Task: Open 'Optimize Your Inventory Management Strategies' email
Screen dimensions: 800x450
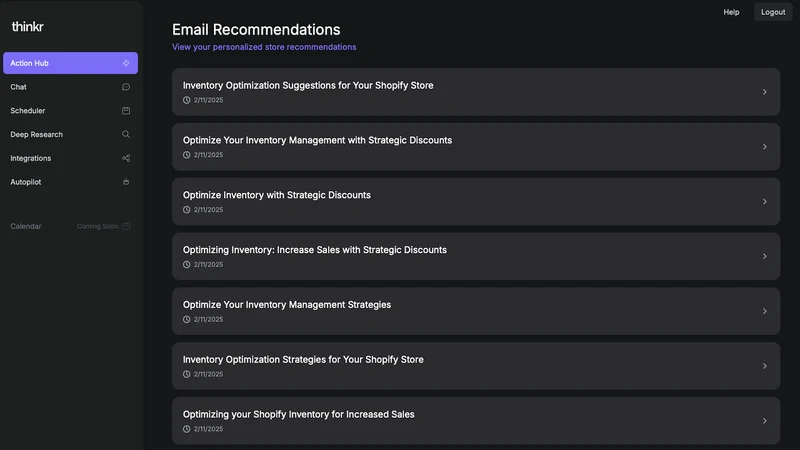Action: pyautogui.click(x=476, y=311)
